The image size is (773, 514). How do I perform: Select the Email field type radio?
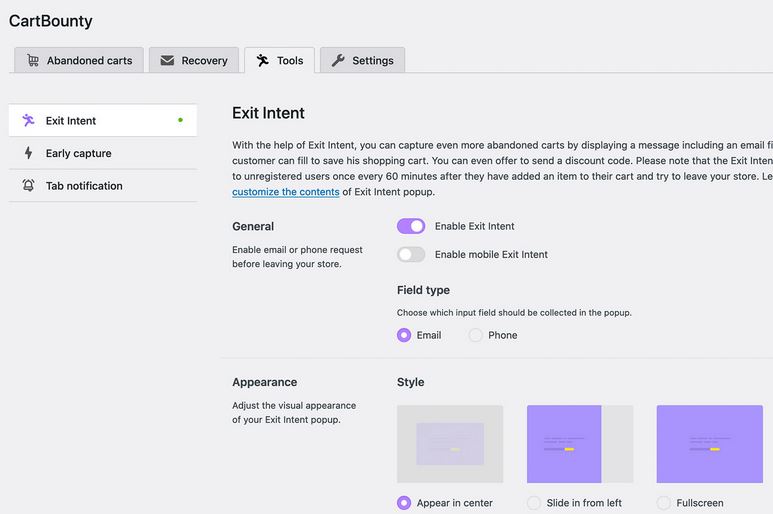tap(404, 335)
